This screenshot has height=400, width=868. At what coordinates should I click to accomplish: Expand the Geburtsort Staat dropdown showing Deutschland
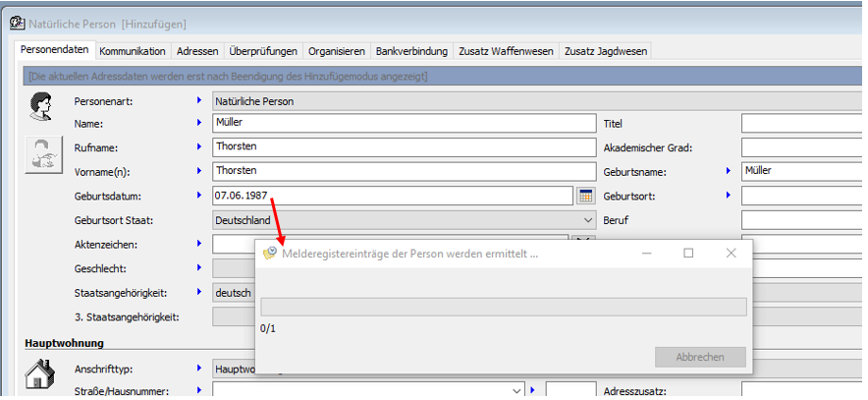pos(587,220)
